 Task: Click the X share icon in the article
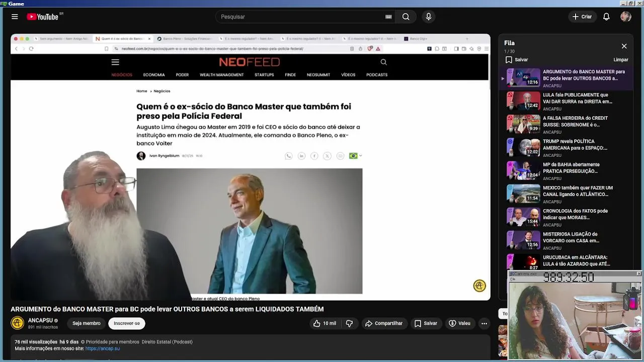[327, 156]
